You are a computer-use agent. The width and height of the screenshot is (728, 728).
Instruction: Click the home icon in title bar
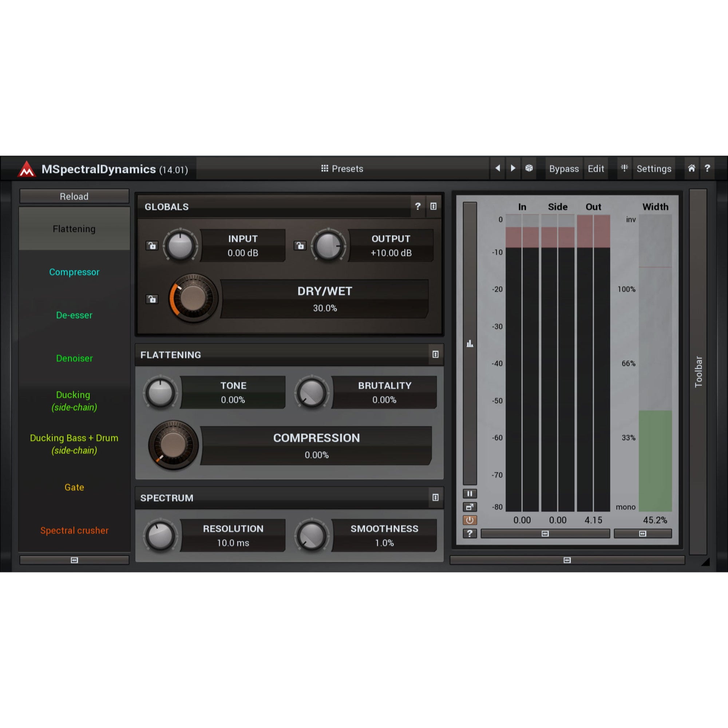pyautogui.click(x=692, y=168)
